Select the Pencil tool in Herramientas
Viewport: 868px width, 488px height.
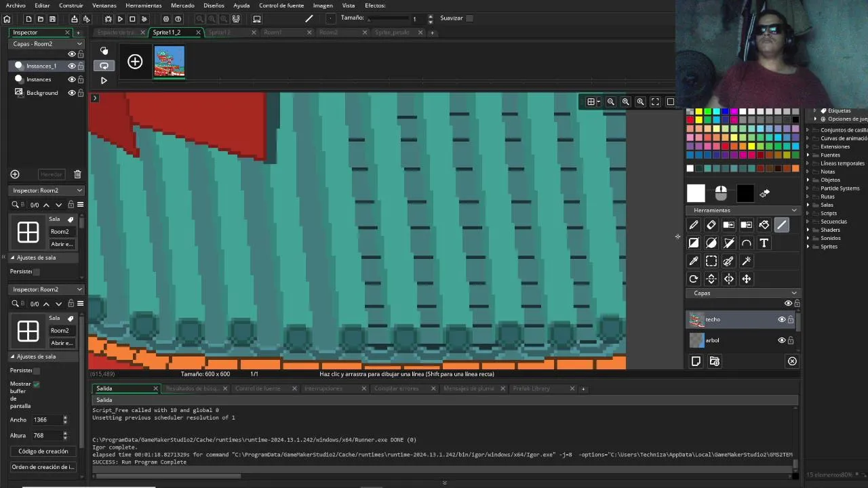(x=693, y=225)
